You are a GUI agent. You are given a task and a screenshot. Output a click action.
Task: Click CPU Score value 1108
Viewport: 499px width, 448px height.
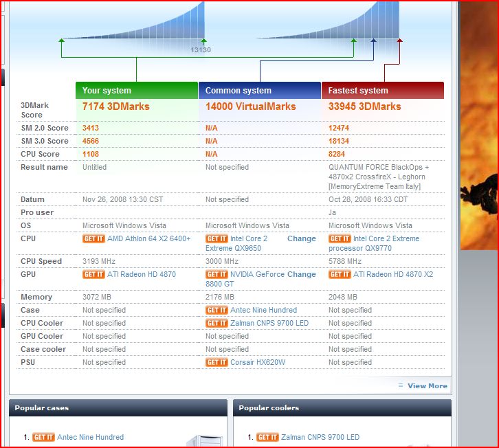(x=91, y=154)
